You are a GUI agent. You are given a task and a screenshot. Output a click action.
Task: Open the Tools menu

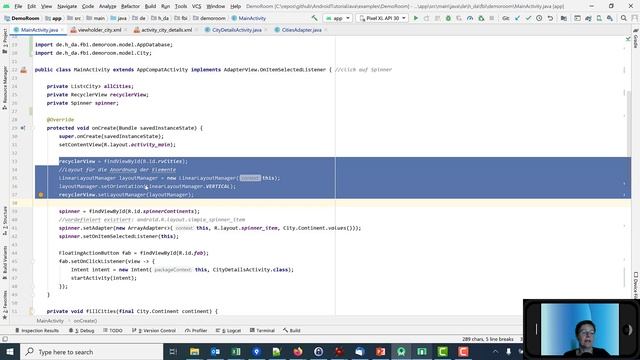point(181,6)
